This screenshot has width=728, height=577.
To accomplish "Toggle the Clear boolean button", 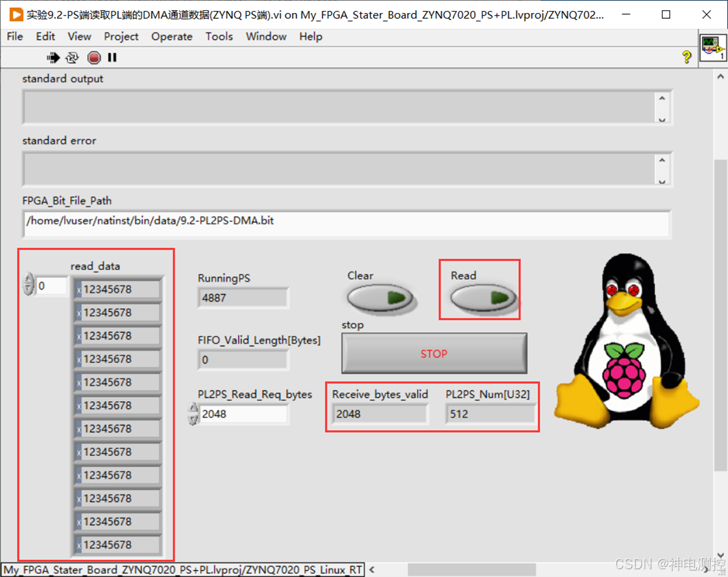I will tap(380, 298).
